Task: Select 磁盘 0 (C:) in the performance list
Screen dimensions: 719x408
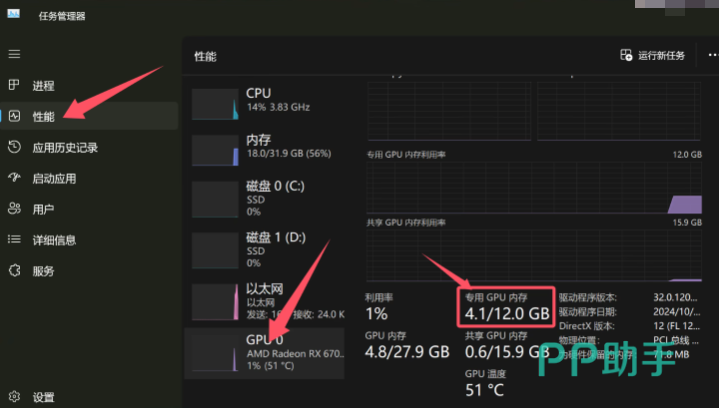Action: point(264,198)
